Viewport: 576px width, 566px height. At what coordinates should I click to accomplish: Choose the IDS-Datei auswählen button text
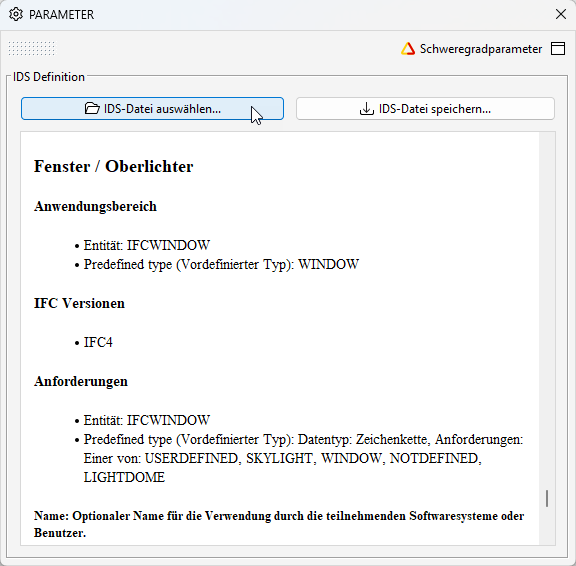tap(162, 109)
